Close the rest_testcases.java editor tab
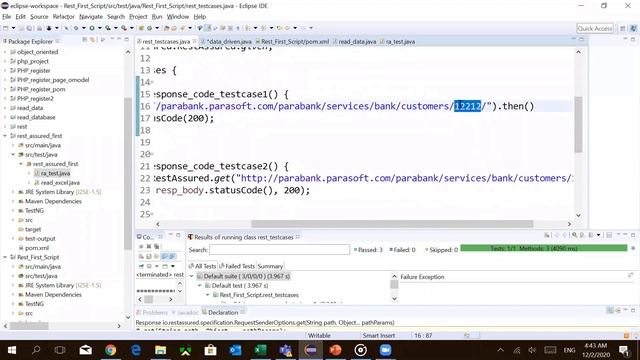This screenshot has width=640, height=360. click(x=194, y=41)
